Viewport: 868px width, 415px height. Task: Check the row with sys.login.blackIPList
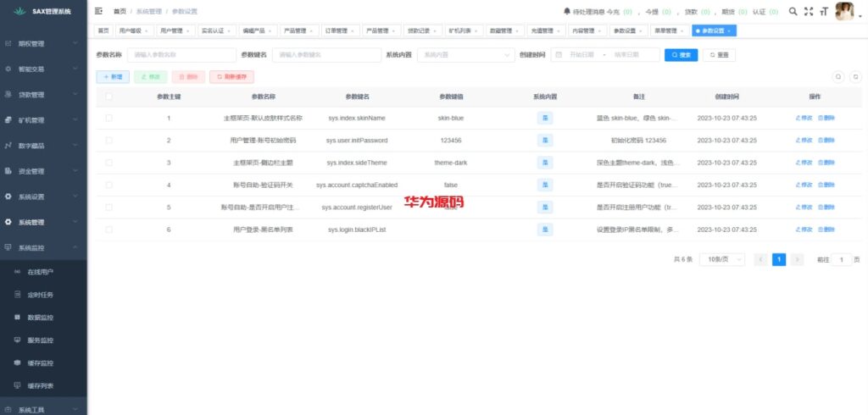(x=108, y=229)
